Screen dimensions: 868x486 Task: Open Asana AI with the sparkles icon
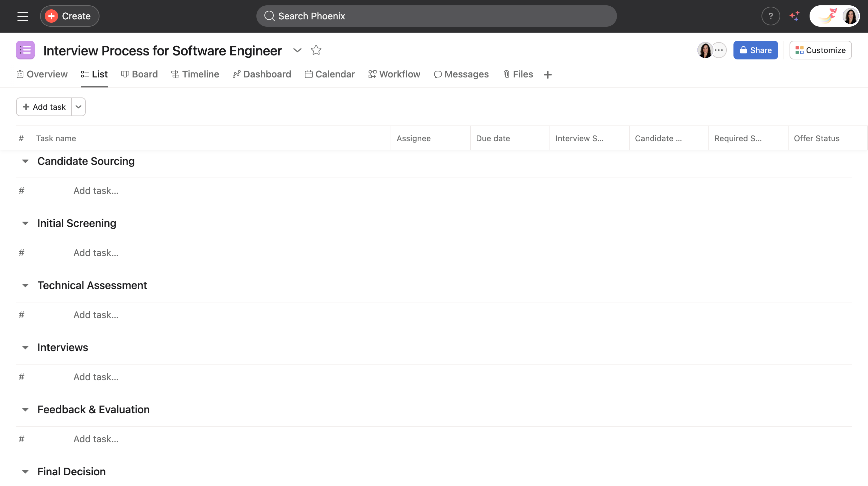[795, 16]
